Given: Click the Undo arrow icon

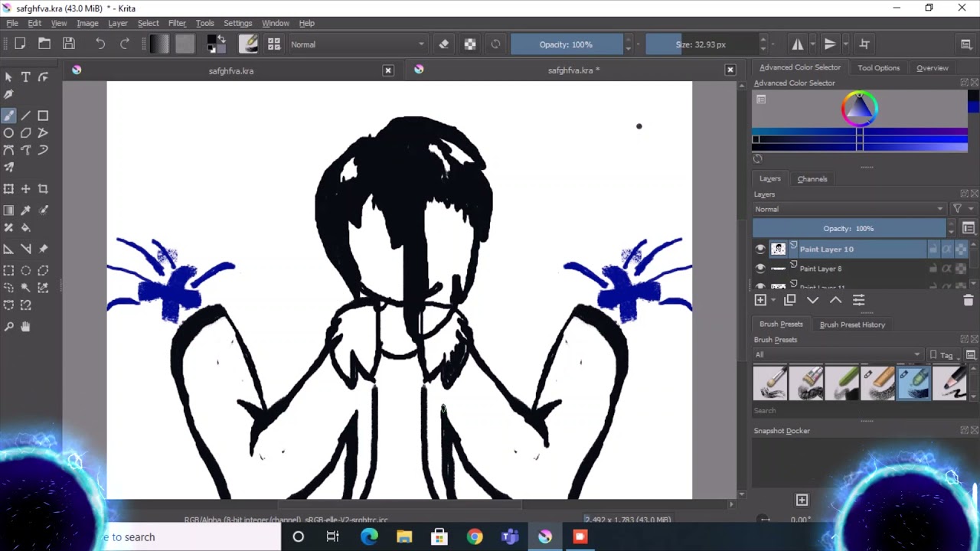Looking at the screenshot, I should 100,44.
